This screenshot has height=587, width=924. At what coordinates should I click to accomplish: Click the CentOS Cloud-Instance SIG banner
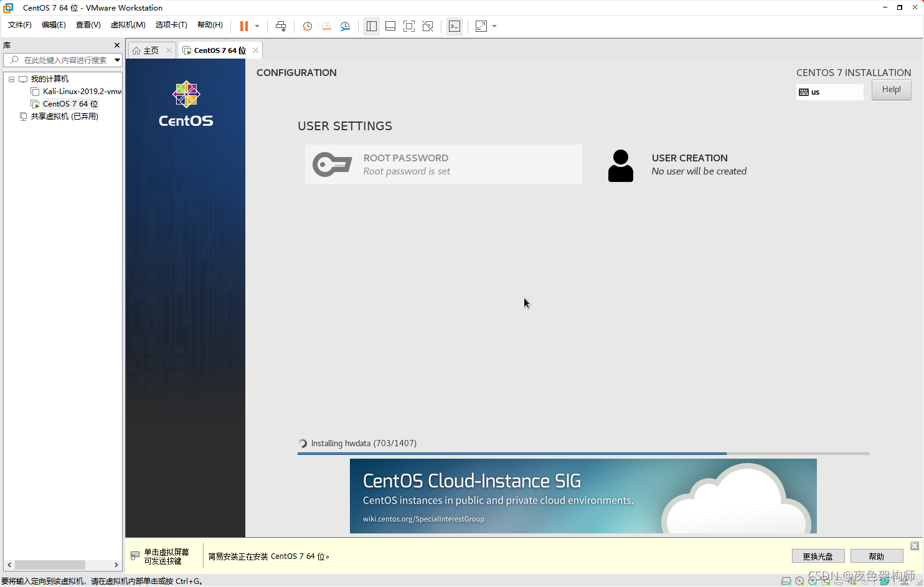[x=583, y=496]
